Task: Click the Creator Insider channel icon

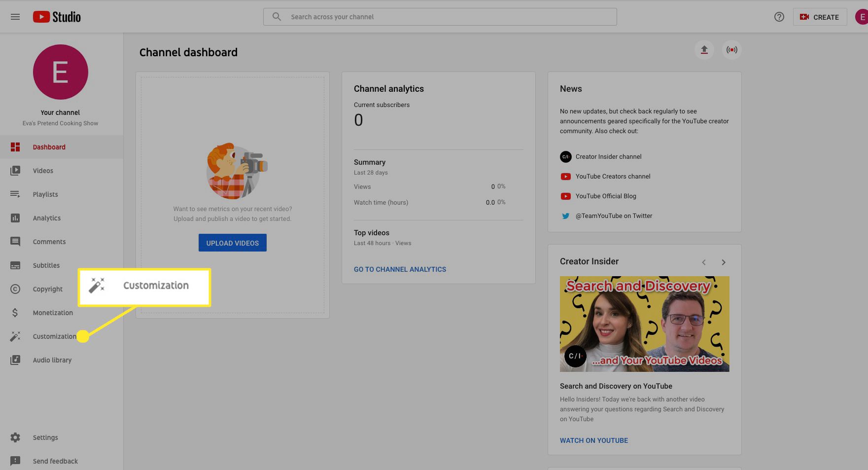Action: tap(565, 157)
